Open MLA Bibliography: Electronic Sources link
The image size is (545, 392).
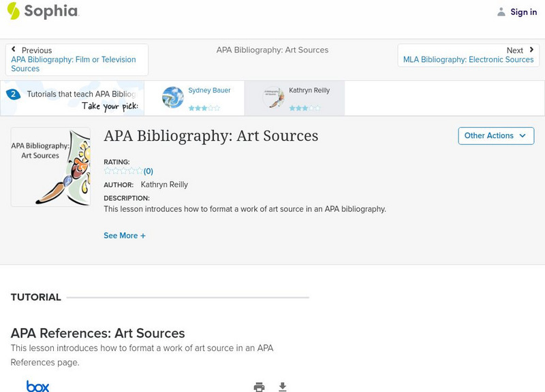[468, 60]
